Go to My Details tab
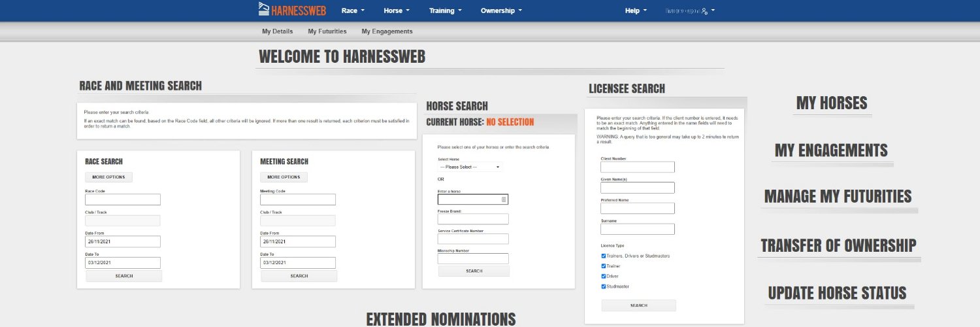The height and width of the screenshot is (327, 980). tap(278, 31)
